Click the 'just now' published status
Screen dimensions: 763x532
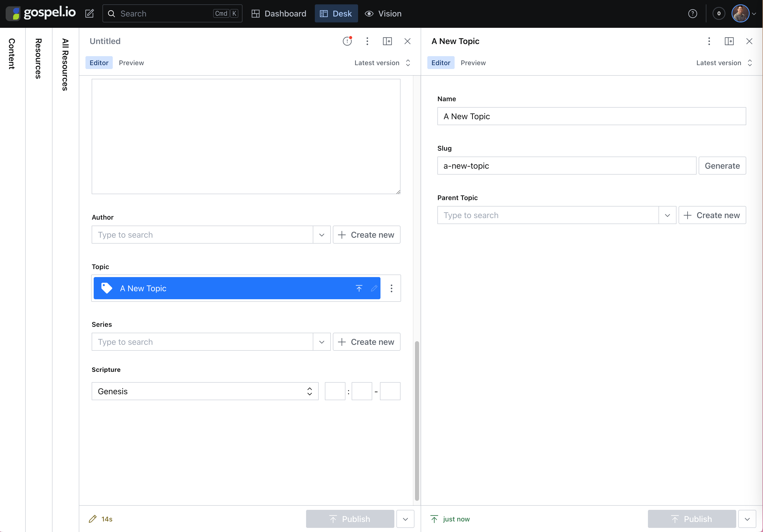tap(450, 519)
